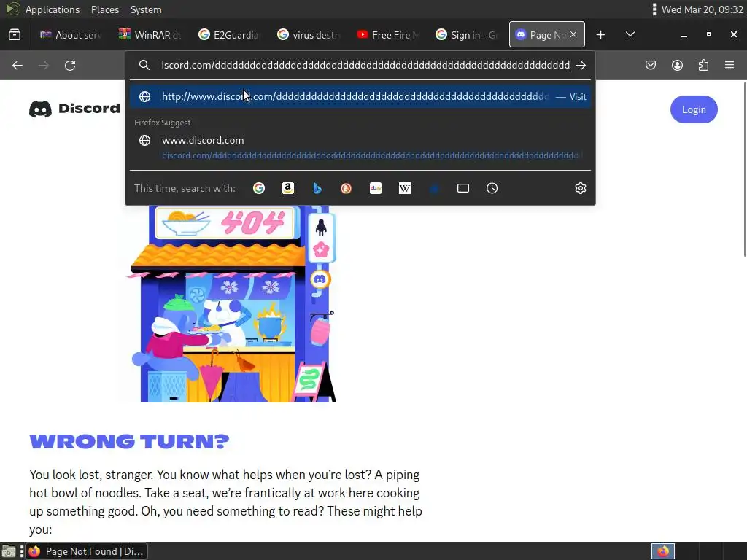
Task: Search this time in browsing history
Action: click(x=492, y=188)
